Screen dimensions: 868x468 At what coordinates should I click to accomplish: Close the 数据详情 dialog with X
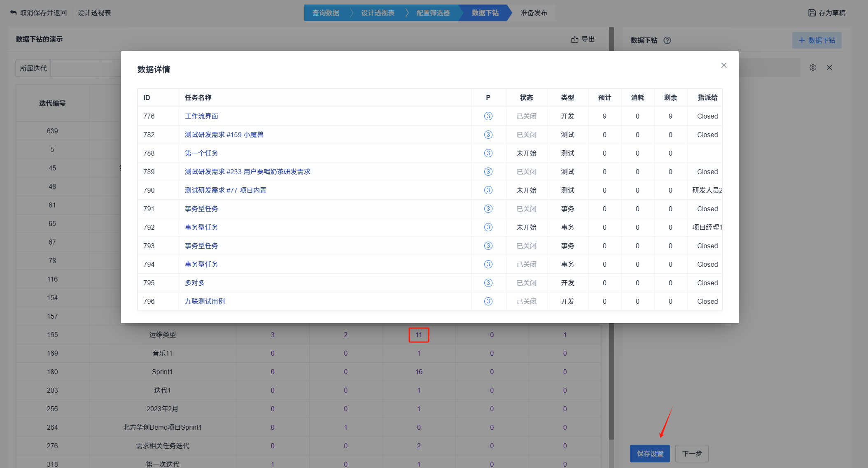coord(723,65)
